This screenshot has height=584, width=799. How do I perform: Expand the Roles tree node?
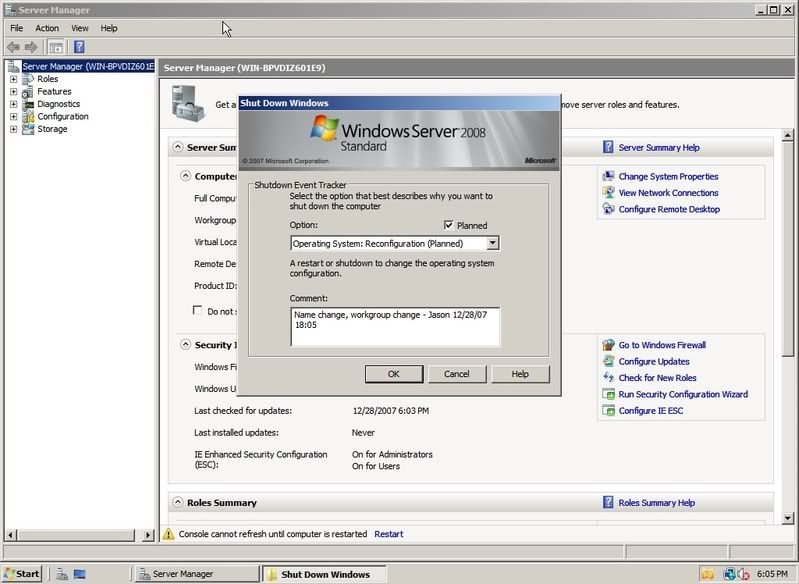tap(13, 79)
